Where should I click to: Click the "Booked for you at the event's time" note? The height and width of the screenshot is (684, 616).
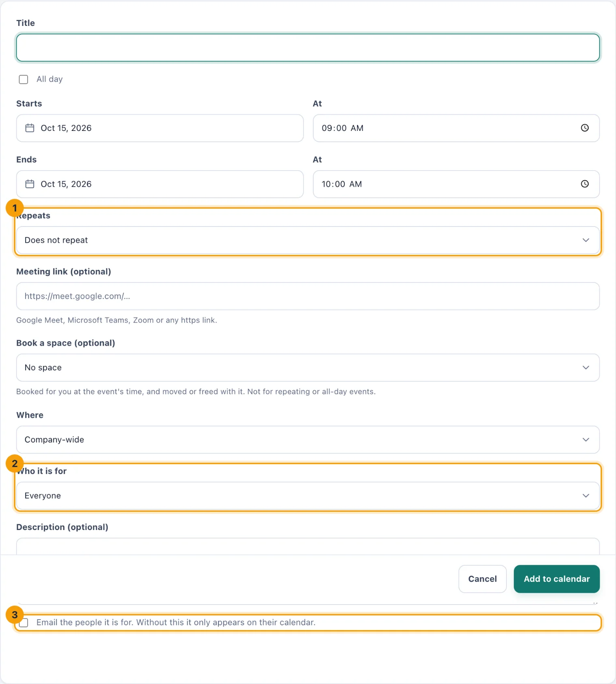(x=196, y=392)
